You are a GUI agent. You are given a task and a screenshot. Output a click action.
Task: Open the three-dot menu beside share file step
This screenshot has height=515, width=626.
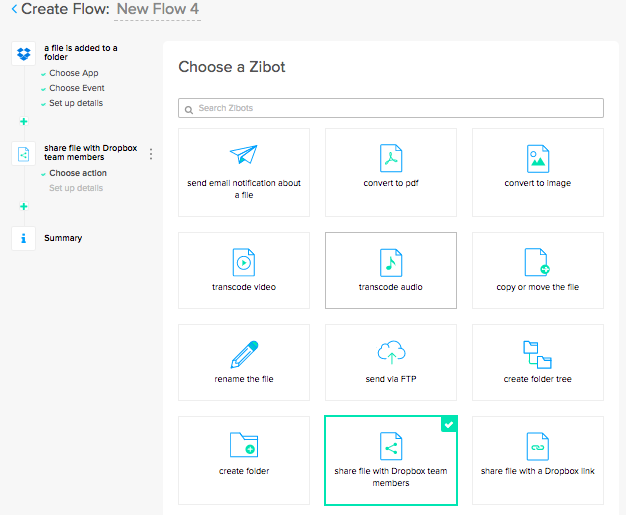[x=151, y=154]
